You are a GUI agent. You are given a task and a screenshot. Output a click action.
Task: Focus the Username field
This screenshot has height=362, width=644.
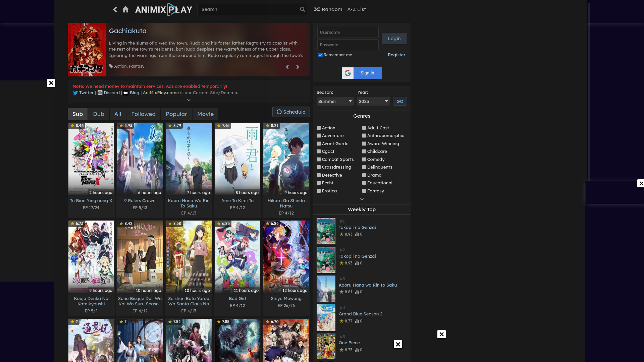[x=348, y=33]
